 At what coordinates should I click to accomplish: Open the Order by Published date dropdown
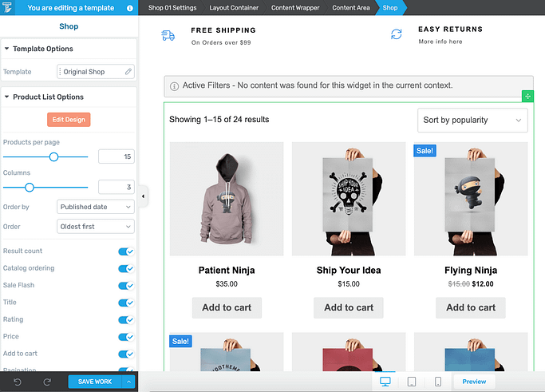point(96,207)
